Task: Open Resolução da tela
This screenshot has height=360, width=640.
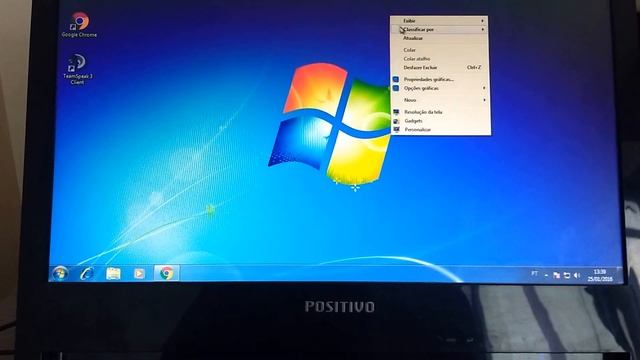Action: (x=440, y=112)
